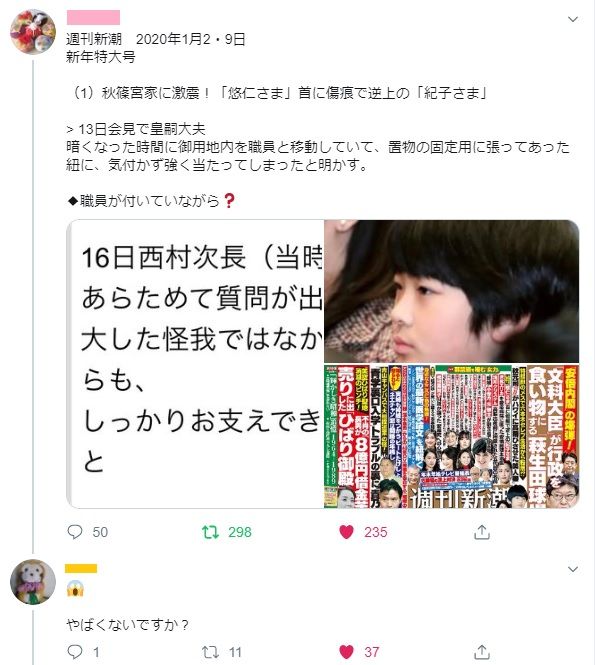
Task: Reply to the やばくないですか comment
Action: (75, 652)
